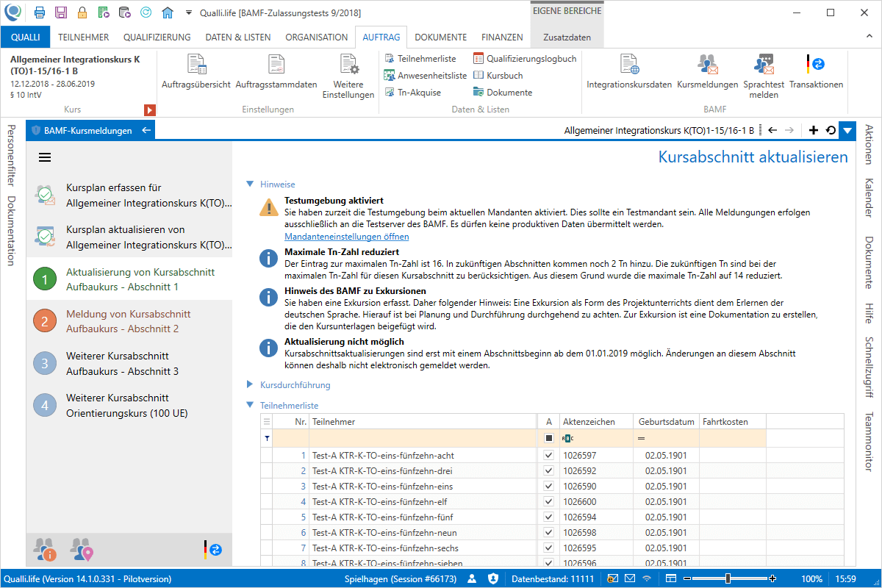Open the Mandanteneinstellungen öffnen link

(346, 237)
